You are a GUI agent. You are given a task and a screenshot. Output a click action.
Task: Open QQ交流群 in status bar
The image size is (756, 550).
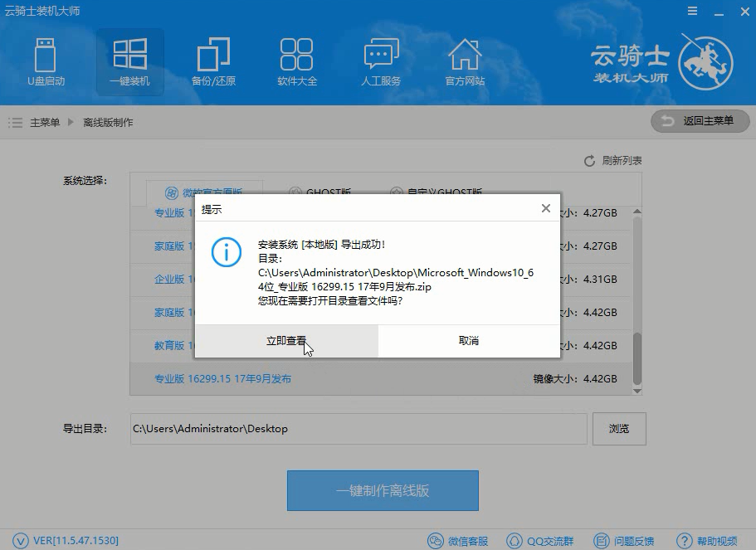tap(540, 541)
